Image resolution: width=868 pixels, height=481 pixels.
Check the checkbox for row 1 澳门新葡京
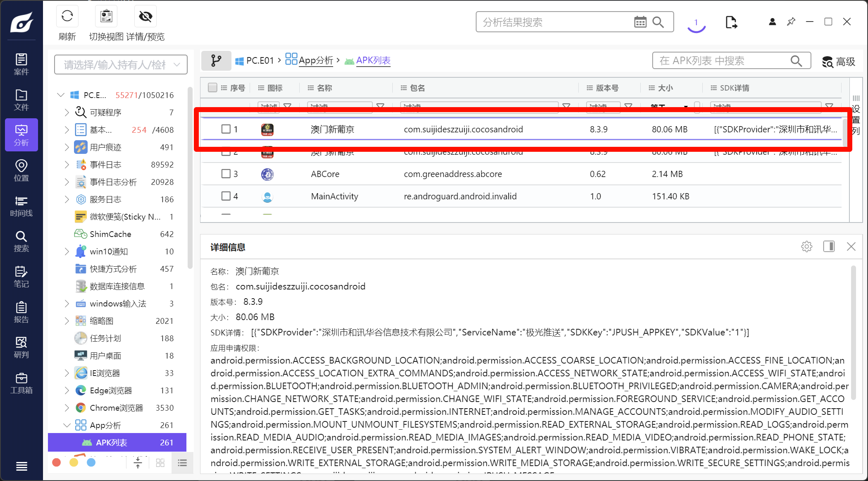[226, 129]
